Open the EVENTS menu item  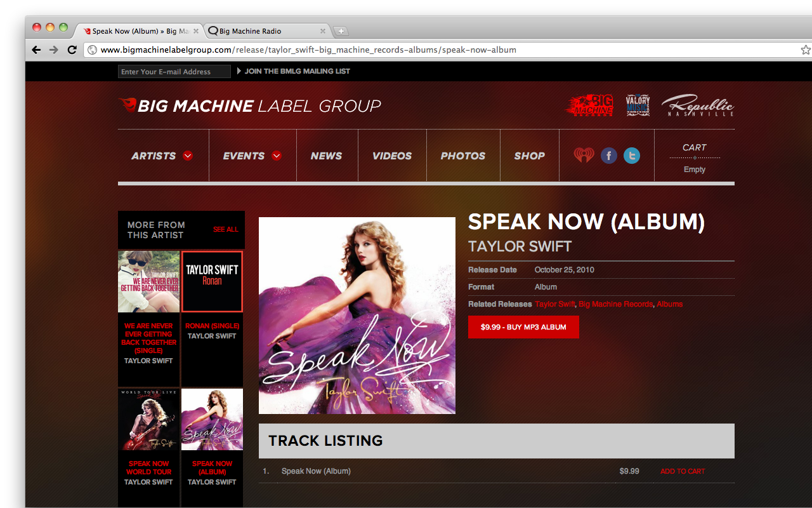244,156
